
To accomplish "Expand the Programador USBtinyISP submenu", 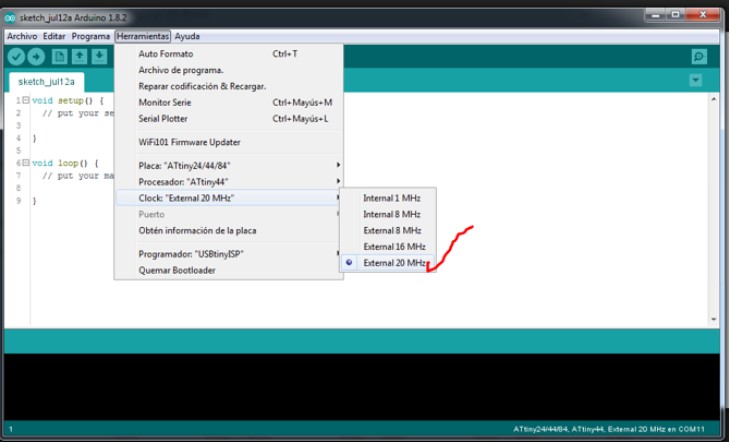I will click(x=229, y=254).
